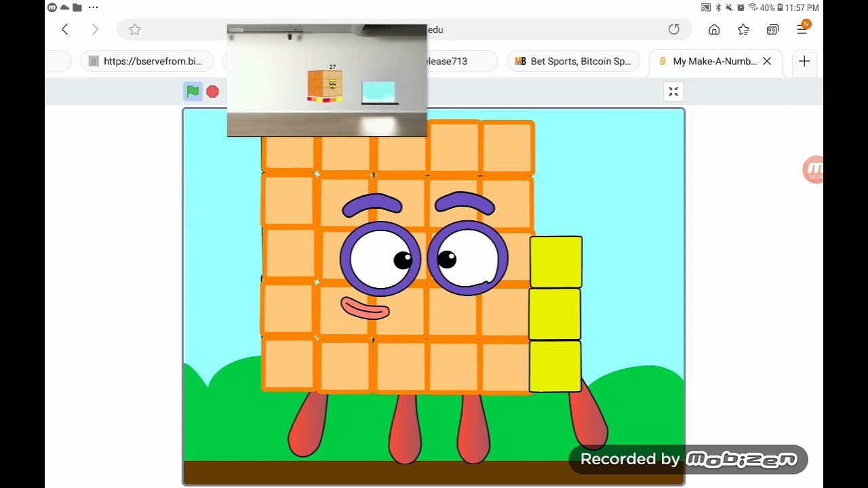
Task: Switch to Bet Sports, Bitcoin Sp... tab
Action: click(x=574, y=61)
